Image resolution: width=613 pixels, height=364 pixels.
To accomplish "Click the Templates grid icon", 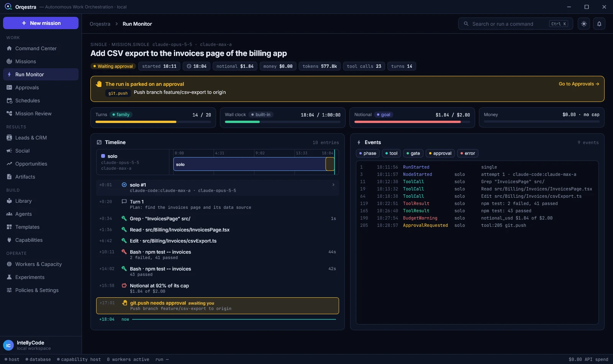I will (x=10, y=227).
